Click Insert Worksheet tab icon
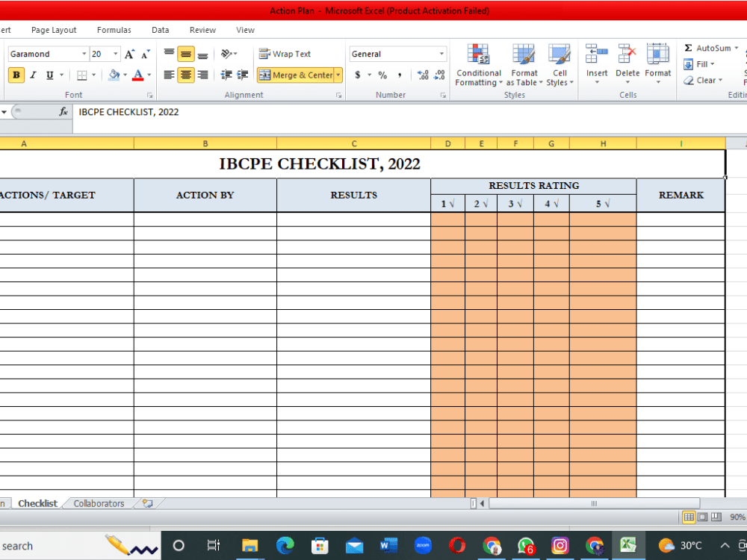This screenshot has height=560, width=747. click(148, 504)
